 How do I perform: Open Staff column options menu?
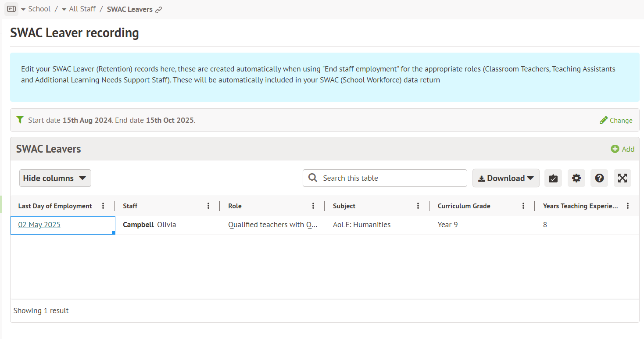(208, 206)
